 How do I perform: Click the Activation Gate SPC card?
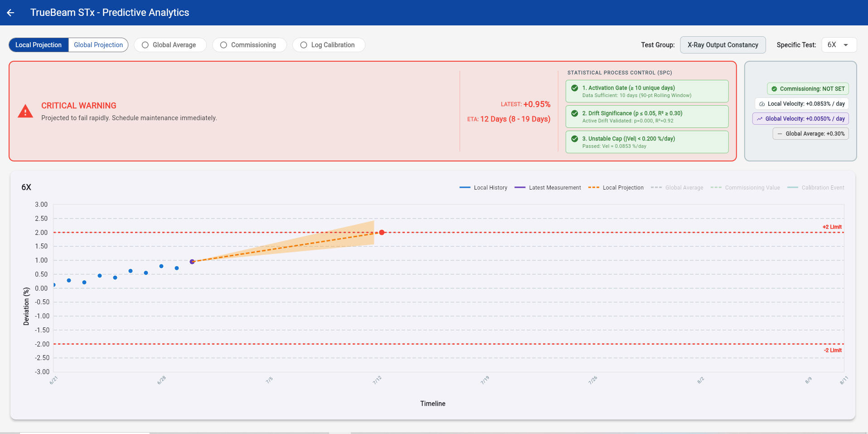[x=647, y=91]
